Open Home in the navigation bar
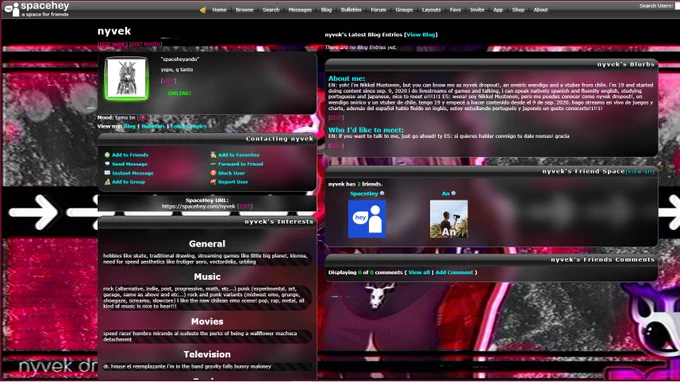 click(x=219, y=10)
